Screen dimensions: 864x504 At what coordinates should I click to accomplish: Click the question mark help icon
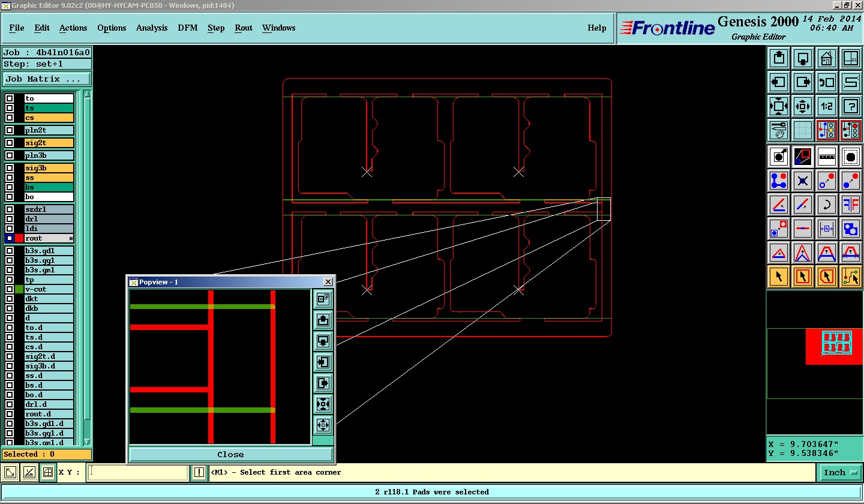point(851,106)
